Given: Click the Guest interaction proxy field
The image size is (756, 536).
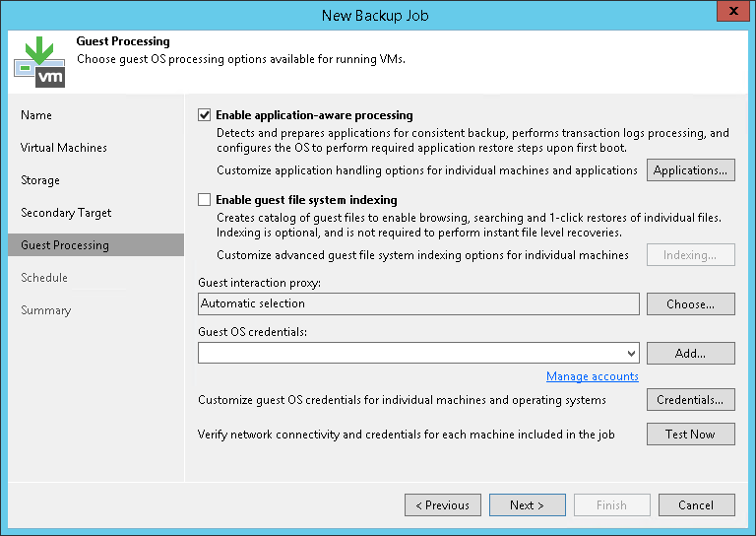Looking at the screenshot, I should (x=418, y=304).
